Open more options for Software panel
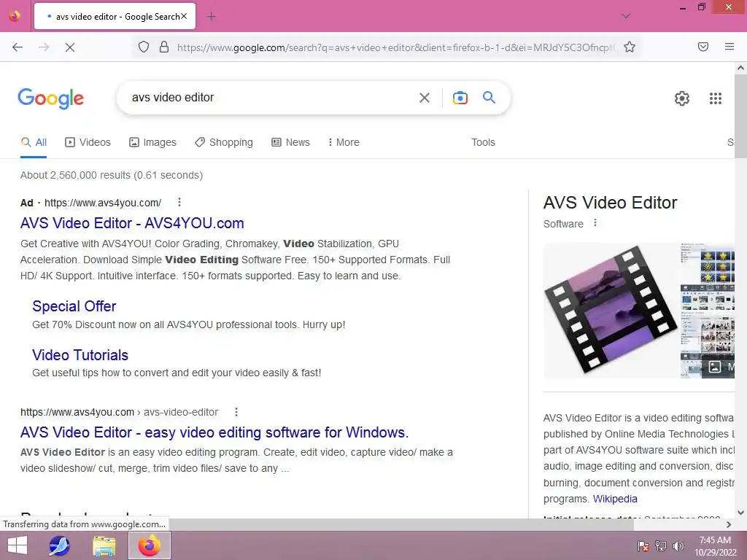The width and height of the screenshot is (747, 560). point(595,223)
